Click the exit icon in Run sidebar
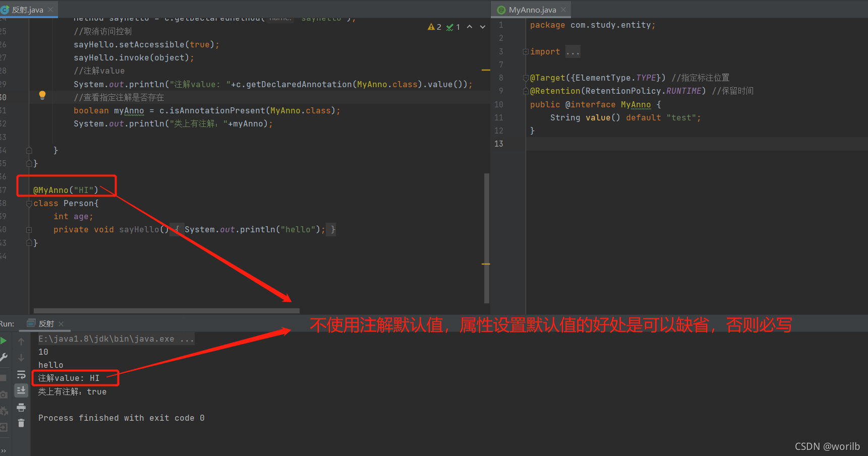This screenshot has height=456, width=868. [x=4, y=427]
